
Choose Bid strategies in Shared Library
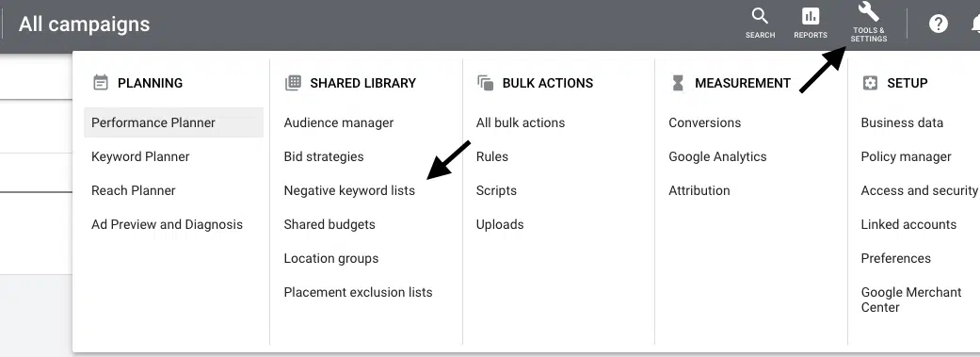[x=324, y=156]
